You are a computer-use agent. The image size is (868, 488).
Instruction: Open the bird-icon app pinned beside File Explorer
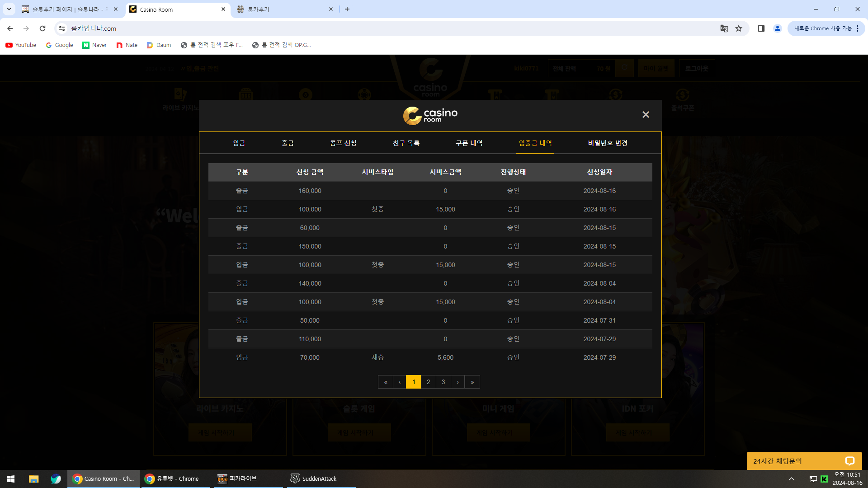pyautogui.click(x=56, y=479)
